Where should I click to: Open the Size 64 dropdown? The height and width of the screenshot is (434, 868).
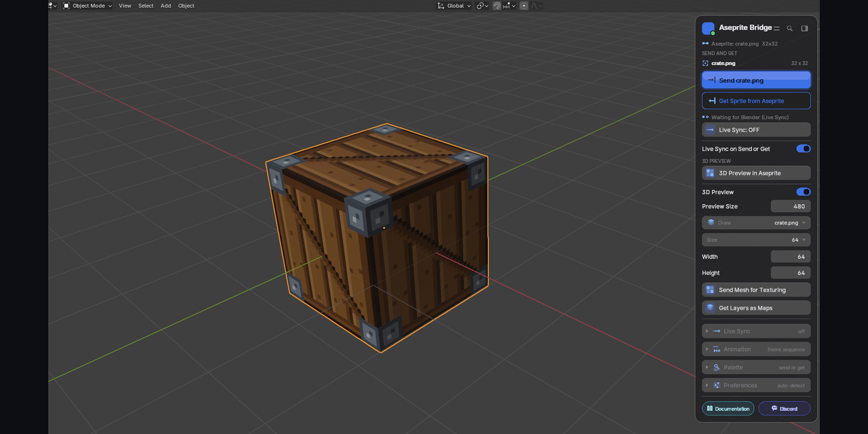click(756, 239)
